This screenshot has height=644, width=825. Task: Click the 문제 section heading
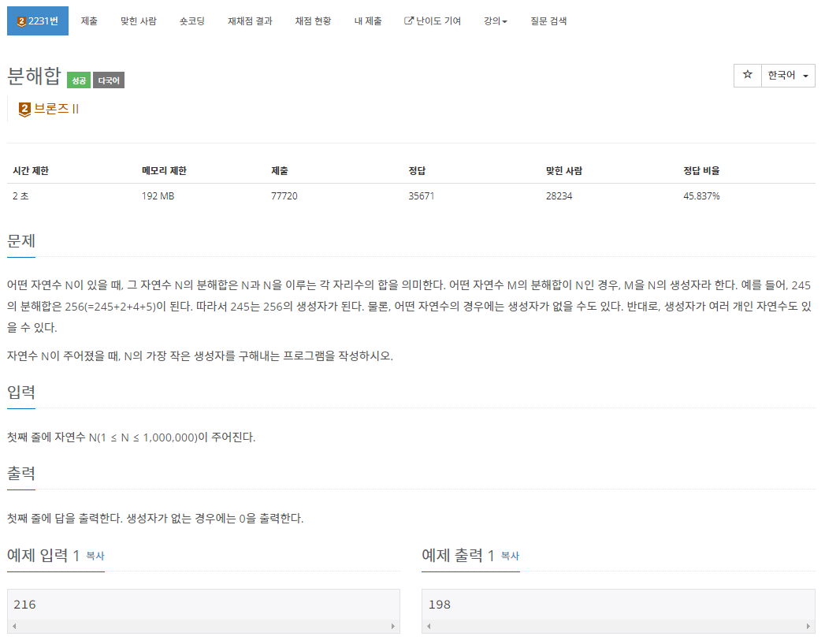21,241
